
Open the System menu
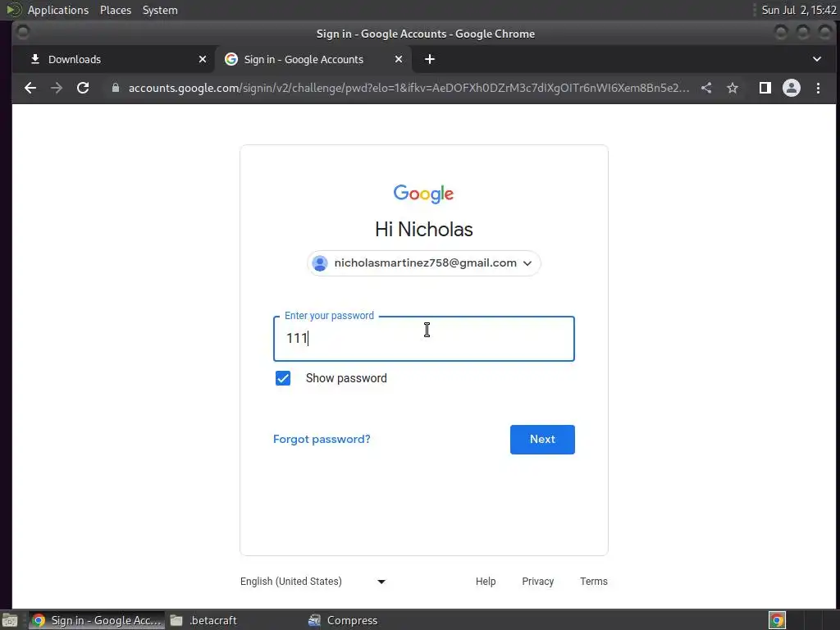pyautogui.click(x=160, y=10)
